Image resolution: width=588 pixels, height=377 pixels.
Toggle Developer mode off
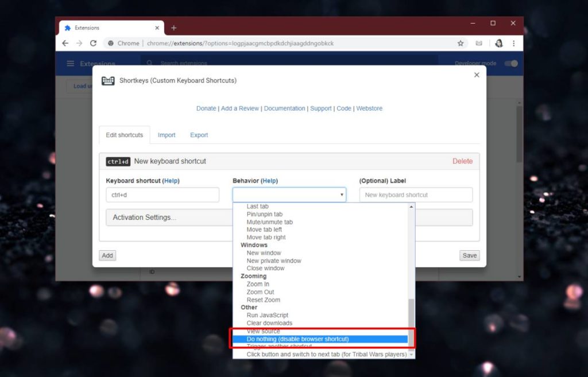pyautogui.click(x=510, y=64)
